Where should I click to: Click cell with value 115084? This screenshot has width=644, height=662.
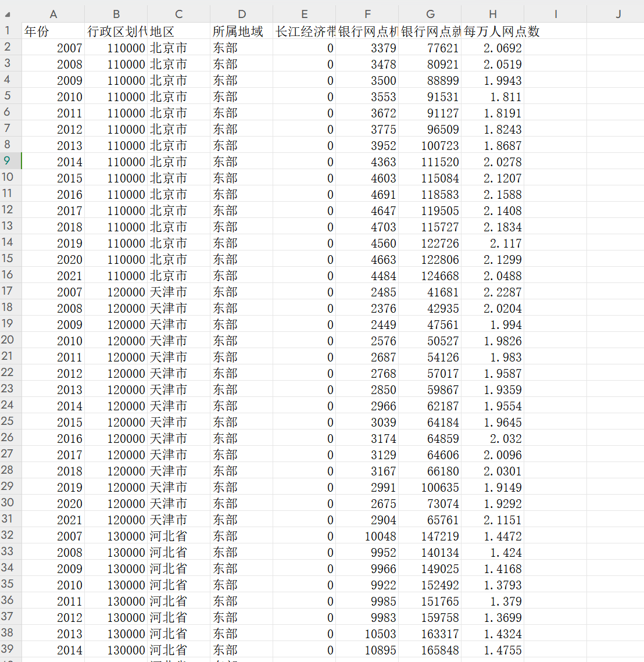point(430,178)
